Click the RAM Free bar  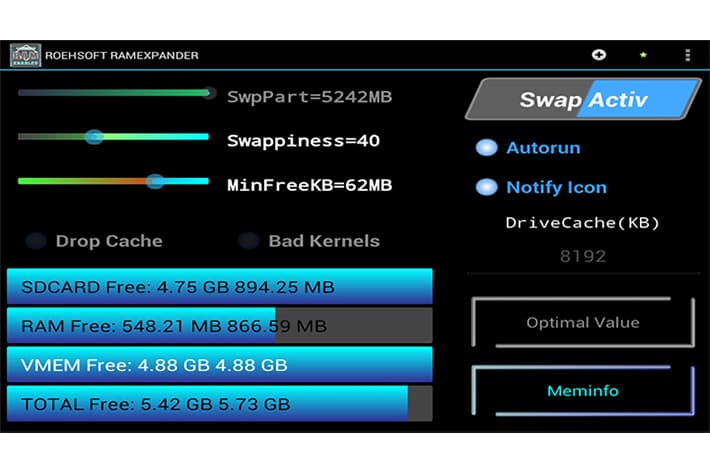(x=220, y=325)
